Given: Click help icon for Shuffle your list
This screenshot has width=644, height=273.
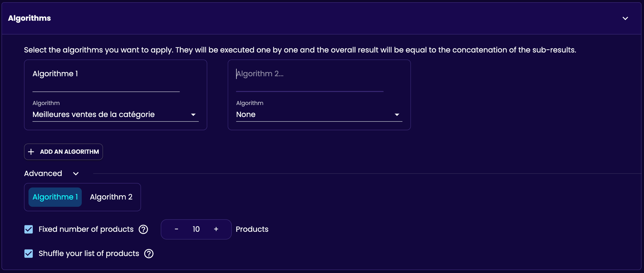Looking at the screenshot, I should click(x=149, y=253).
